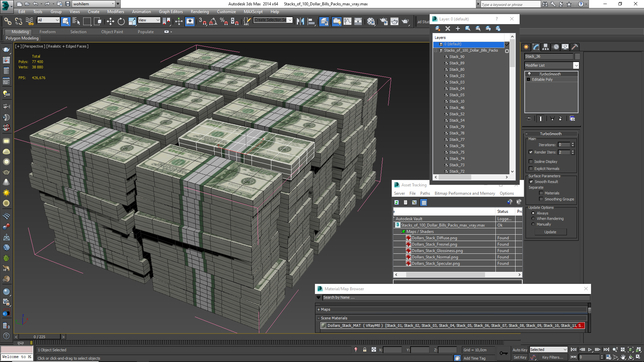Open the Curve Editor icon
This screenshot has height=362, width=644.
(x=347, y=21)
